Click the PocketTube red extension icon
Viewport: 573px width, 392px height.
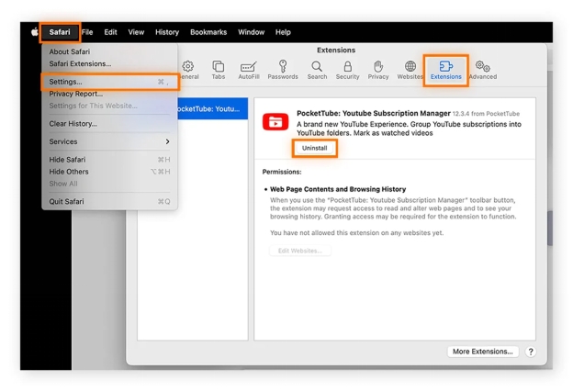tap(275, 122)
